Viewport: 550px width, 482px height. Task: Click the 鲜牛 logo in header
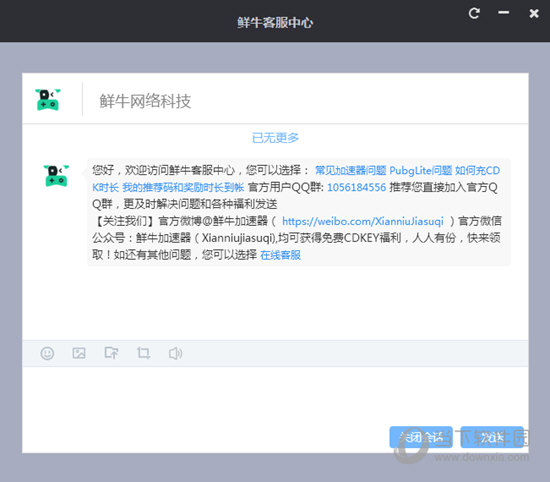48,100
